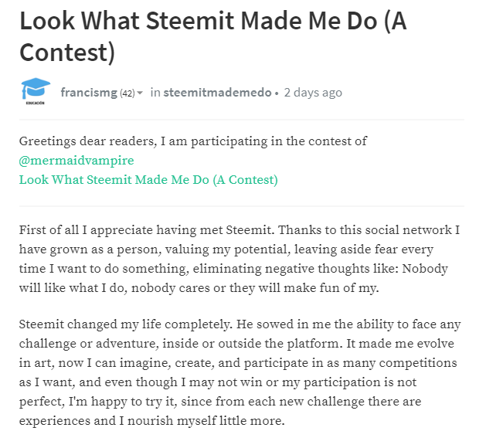Click the word 'Contest)' in the title
Viewport: 486px width, 448px height.
[67, 52]
